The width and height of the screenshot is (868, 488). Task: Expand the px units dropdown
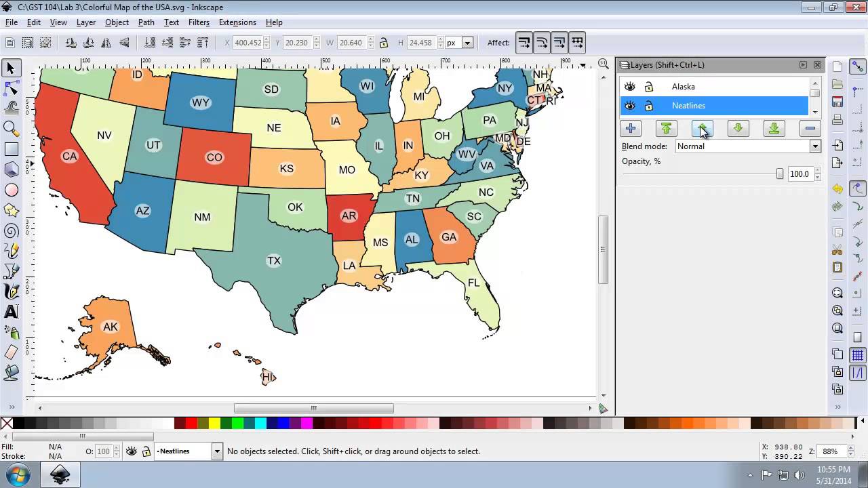click(459, 43)
